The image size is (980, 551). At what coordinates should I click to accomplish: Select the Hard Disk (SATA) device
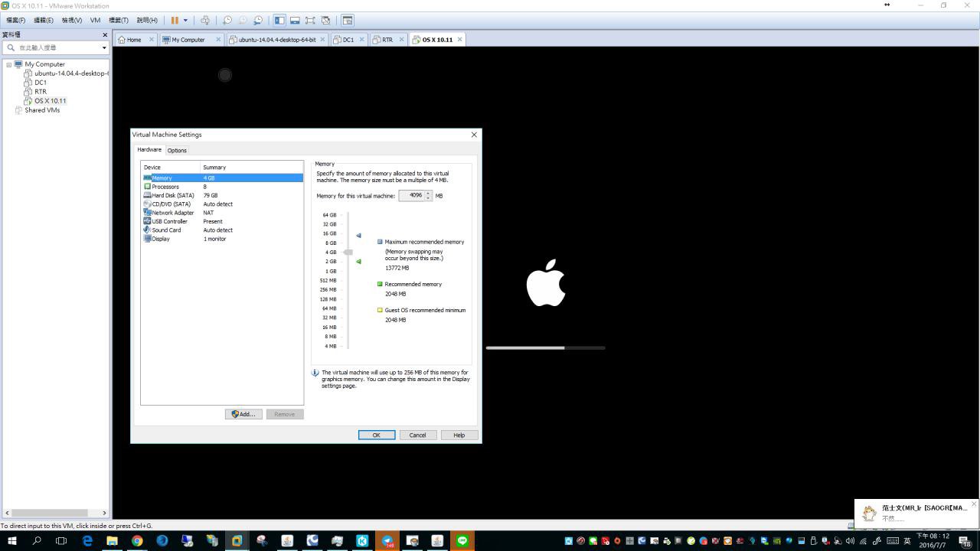click(x=172, y=195)
